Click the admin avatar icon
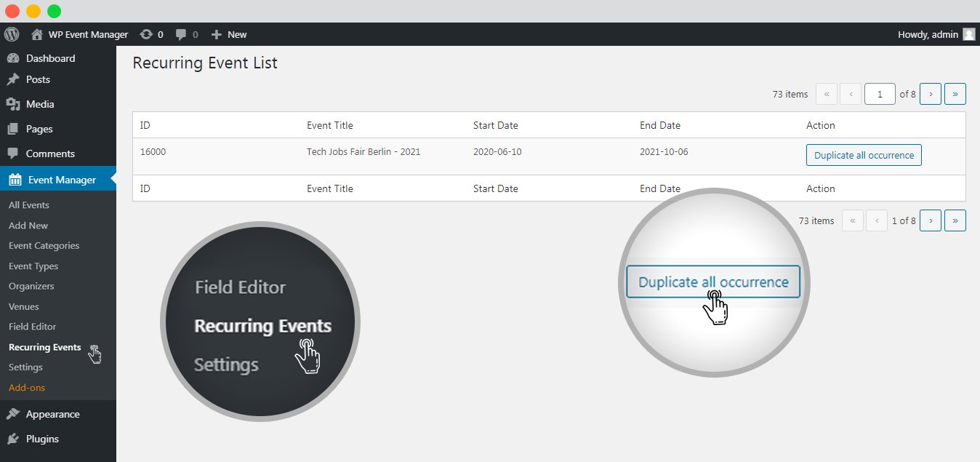Screen dimensions: 980x462 click(968, 34)
